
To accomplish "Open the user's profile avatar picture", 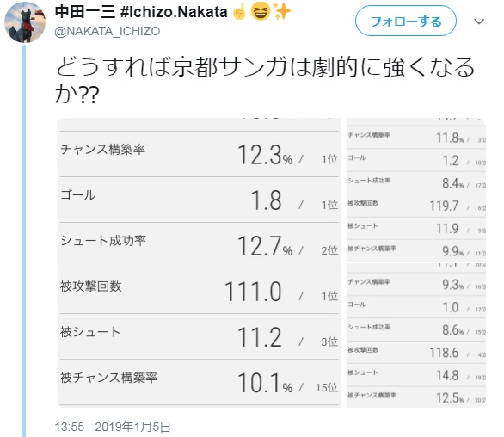I will click(25, 22).
